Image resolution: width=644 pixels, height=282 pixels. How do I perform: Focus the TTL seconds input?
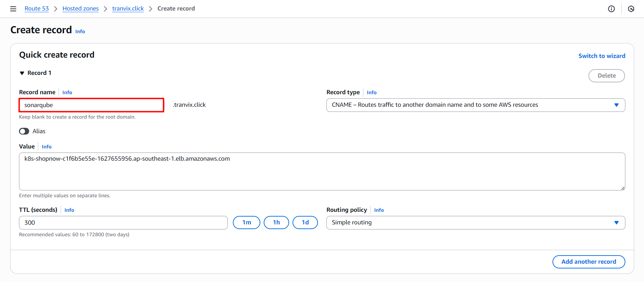tap(123, 223)
